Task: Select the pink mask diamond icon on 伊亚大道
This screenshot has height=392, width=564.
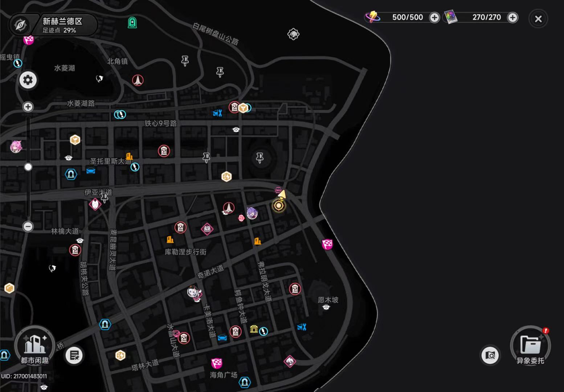Action: (x=95, y=204)
